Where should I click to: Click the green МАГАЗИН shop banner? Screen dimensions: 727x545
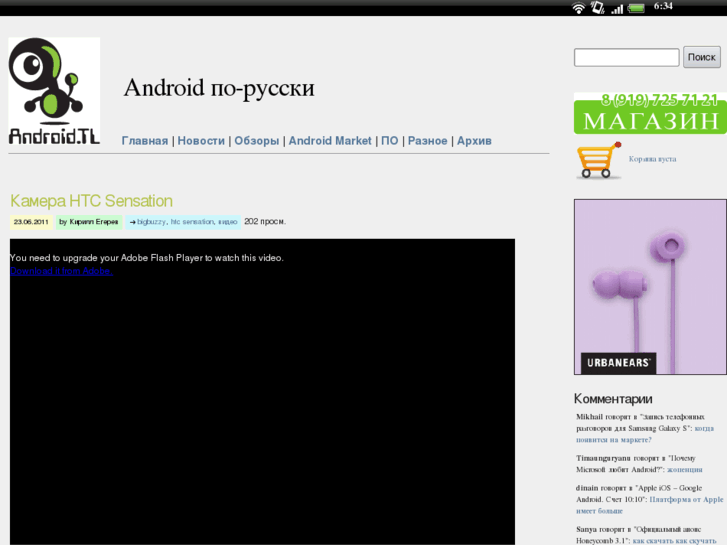(x=650, y=114)
